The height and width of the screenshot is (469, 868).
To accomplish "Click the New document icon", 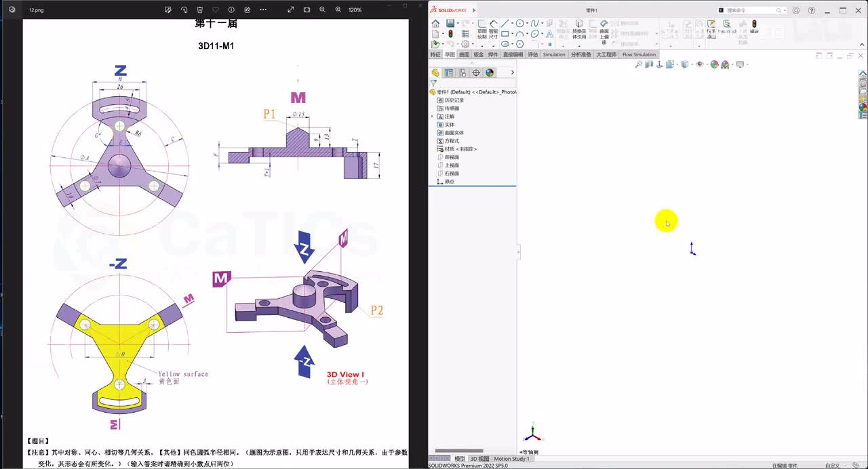I will (x=435, y=34).
